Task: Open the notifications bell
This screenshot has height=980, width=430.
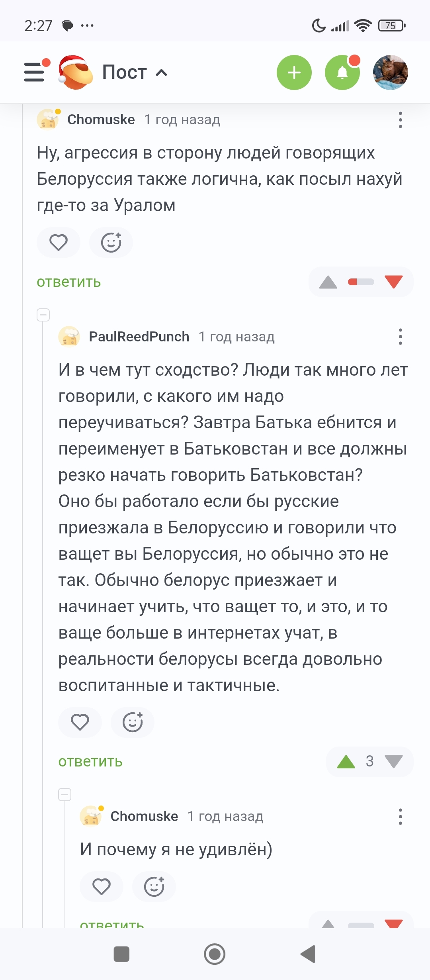Action: (342, 73)
